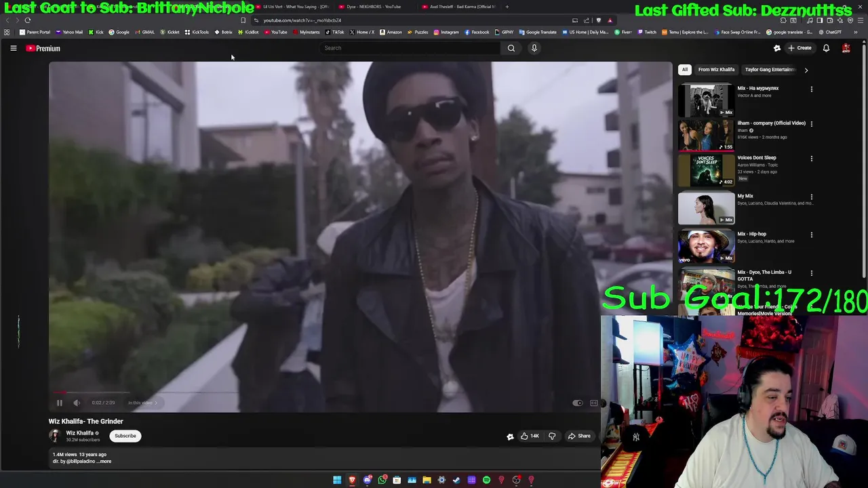The width and height of the screenshot is (868, 488).
Task: Open Wiz Khalifa channel name link
Action: coord(80,433)
